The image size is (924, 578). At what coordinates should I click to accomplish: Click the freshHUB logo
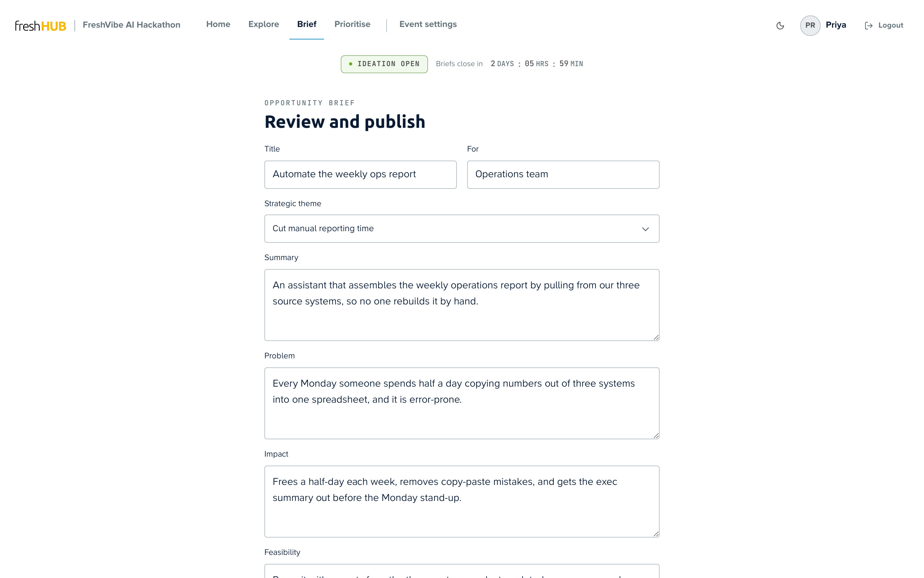pyautogui.click(x=40, y=26)
